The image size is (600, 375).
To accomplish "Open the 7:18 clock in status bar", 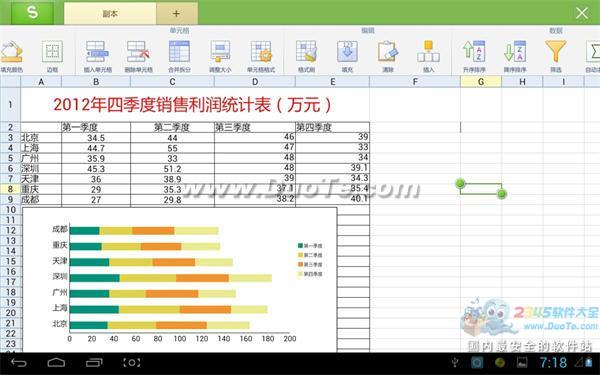I will click(553, 362).
